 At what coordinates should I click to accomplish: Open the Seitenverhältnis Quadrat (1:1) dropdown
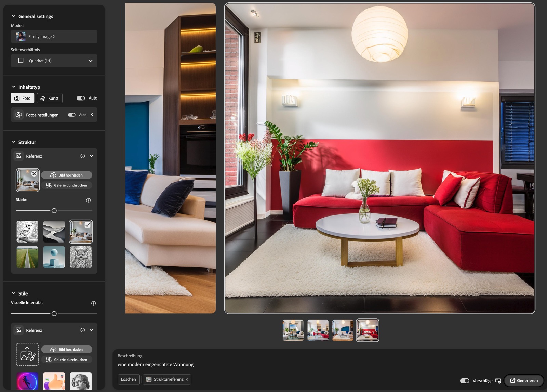tap(54, 61)
